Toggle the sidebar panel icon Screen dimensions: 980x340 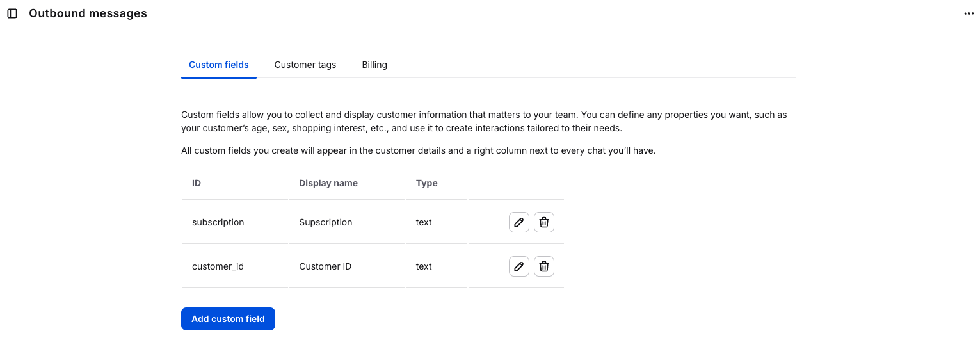12,13
